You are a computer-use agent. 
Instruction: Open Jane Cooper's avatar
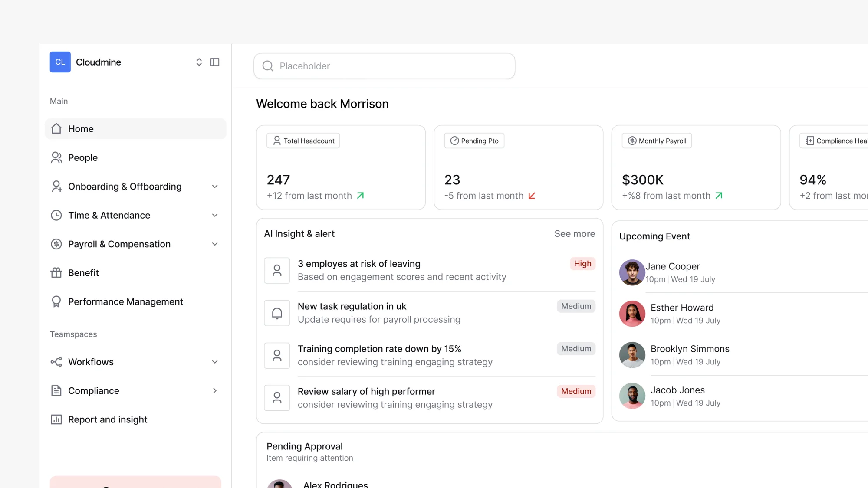pyautogui.click(x=632, y=272)
